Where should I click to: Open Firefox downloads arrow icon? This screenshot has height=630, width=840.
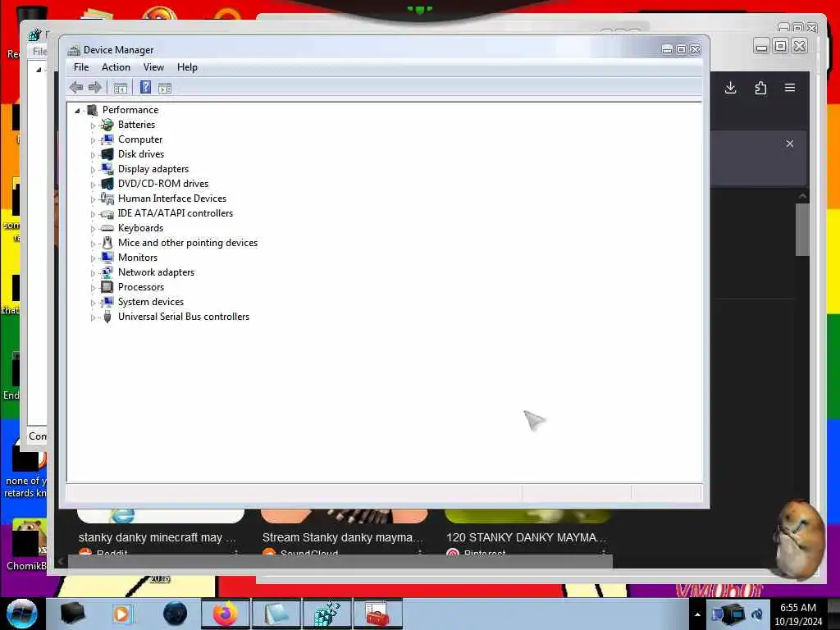click(730, 88)
